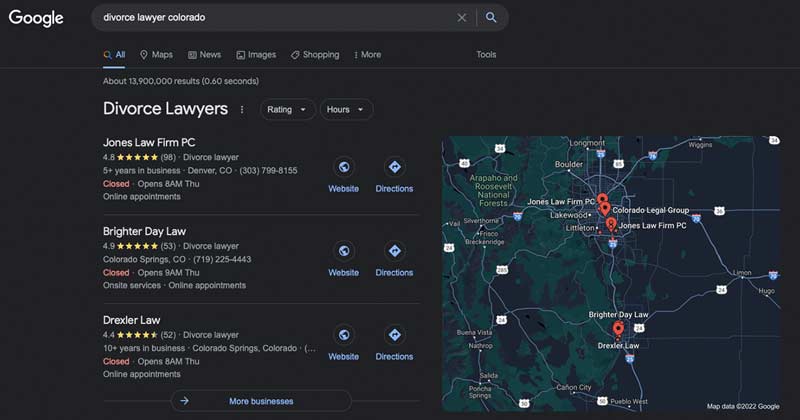Get directions to Jones Law Firm PC
Viewport: 800px width, 420px height.
[394, 167]
